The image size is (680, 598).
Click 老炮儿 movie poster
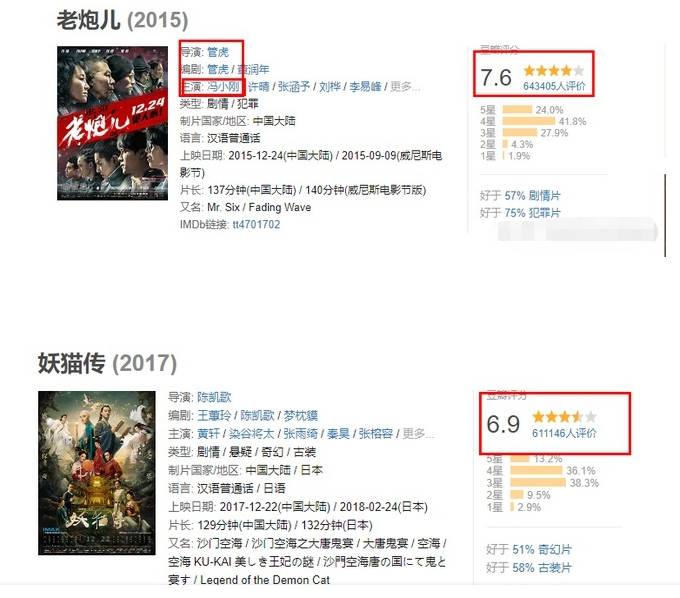tap(112, 123)
